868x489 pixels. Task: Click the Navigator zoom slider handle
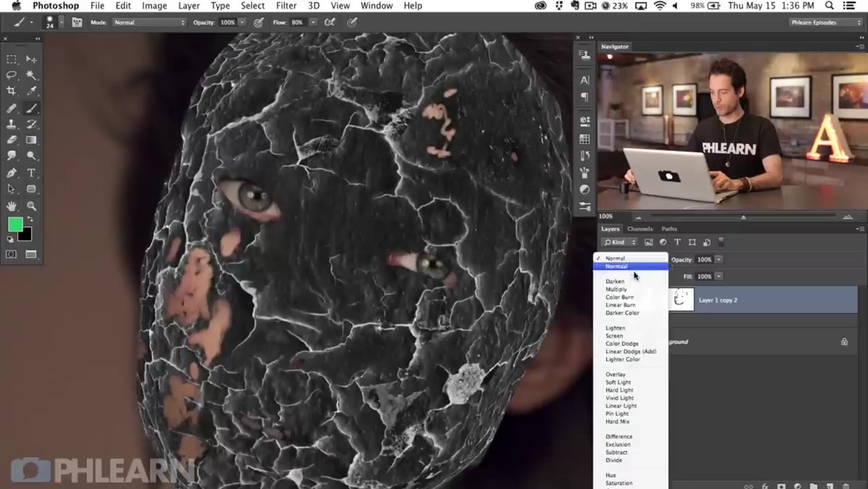click(743, 217)
